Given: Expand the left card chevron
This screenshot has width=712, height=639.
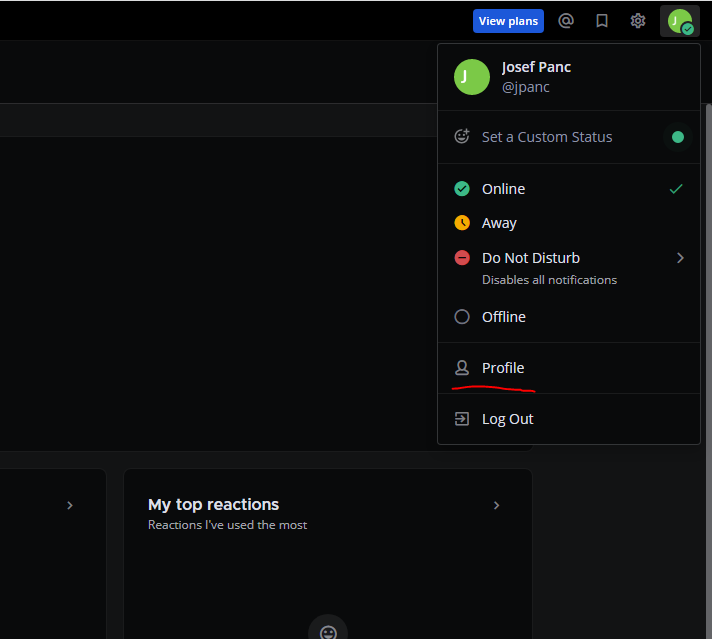Looking at the screenshot, I should (x=70, y=506).
